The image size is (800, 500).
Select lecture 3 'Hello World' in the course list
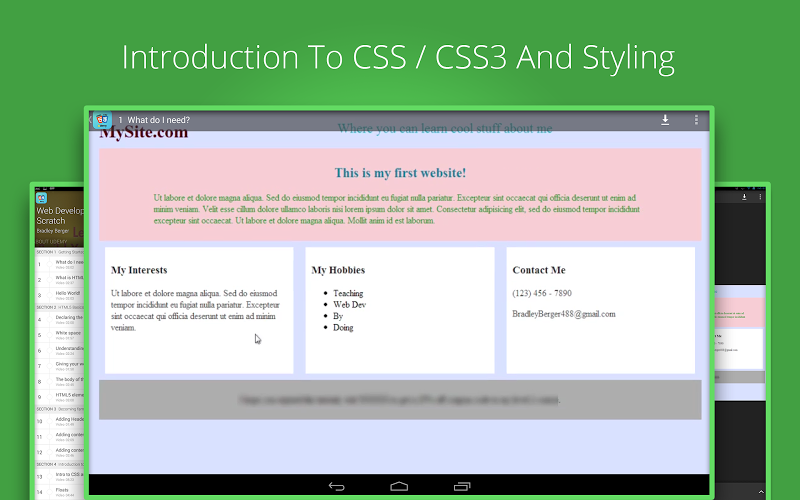pos(62,295)
